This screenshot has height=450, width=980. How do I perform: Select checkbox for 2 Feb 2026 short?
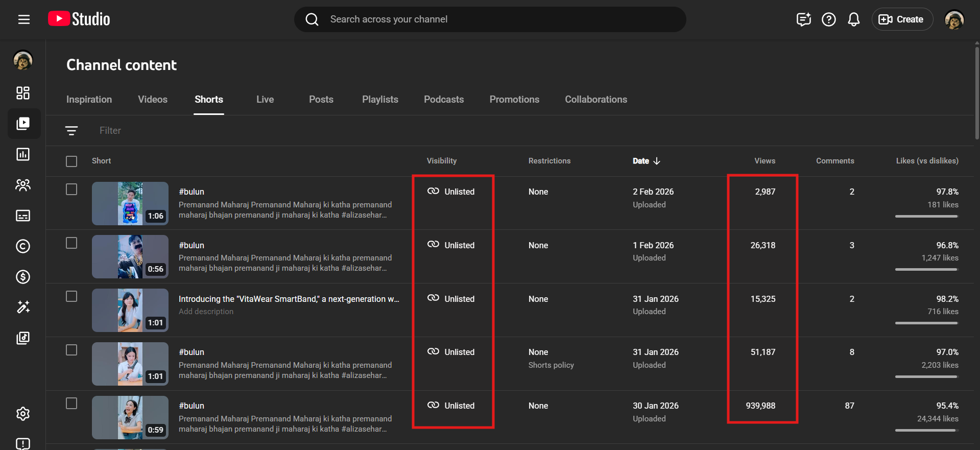pos(71,190)
